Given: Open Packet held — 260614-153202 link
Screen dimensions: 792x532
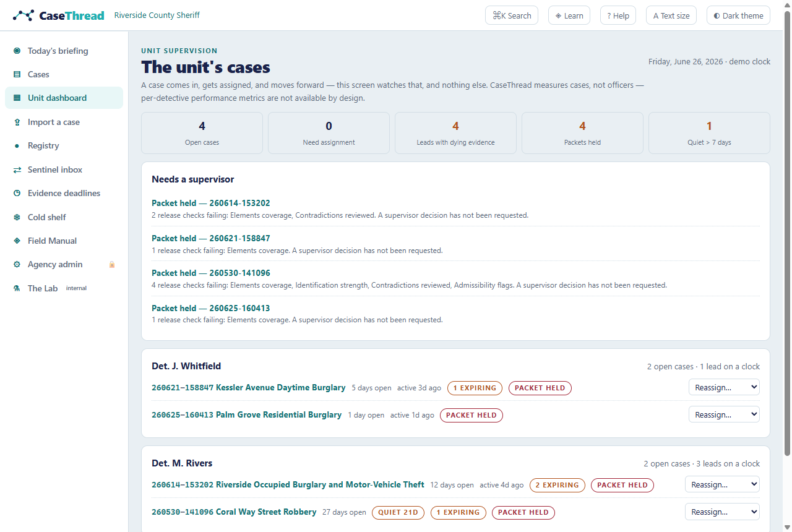Looking at the screenshot, I should [211, 203].
